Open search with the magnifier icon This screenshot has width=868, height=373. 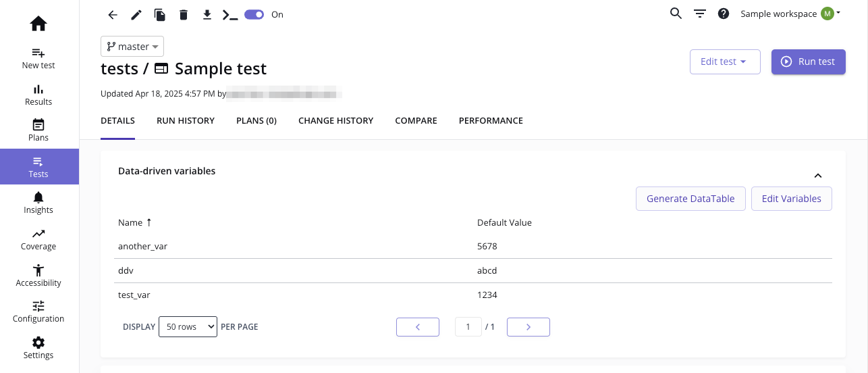tap(676, 14)
